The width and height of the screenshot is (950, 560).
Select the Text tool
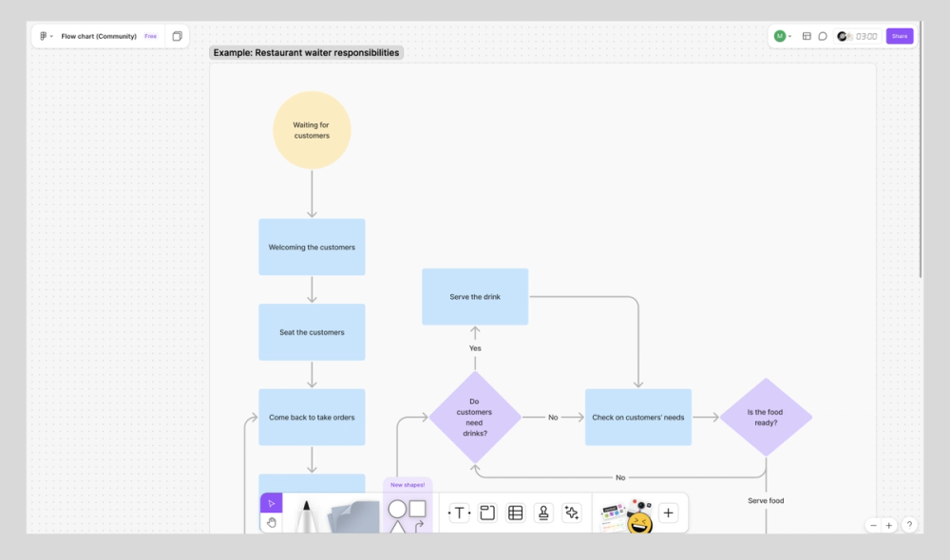(x=458, y=513)
